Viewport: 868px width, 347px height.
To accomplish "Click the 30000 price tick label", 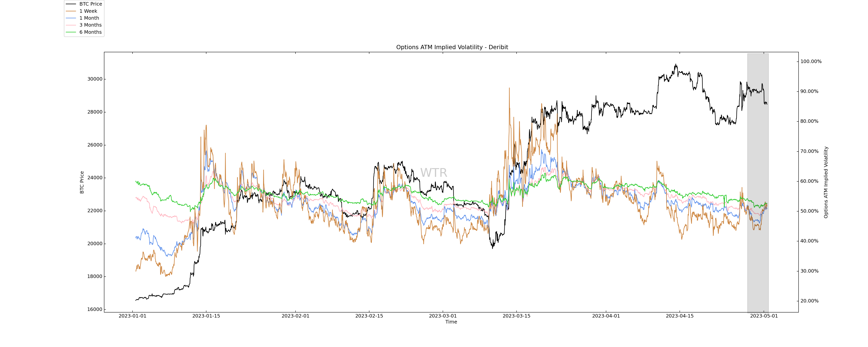I will [95, 79].
